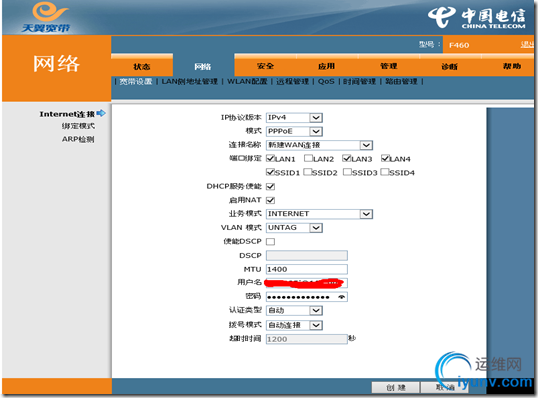Image resolution: width=538 pixels, height=398 pixels.
Task: Select Internet连接 in the sidebar
Action: (x=67, y=114)
